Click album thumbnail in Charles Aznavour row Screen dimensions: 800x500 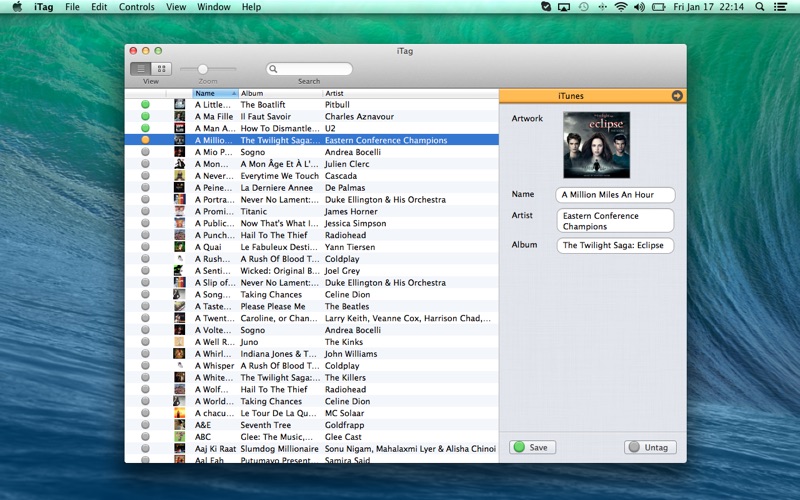coord(180,116)
